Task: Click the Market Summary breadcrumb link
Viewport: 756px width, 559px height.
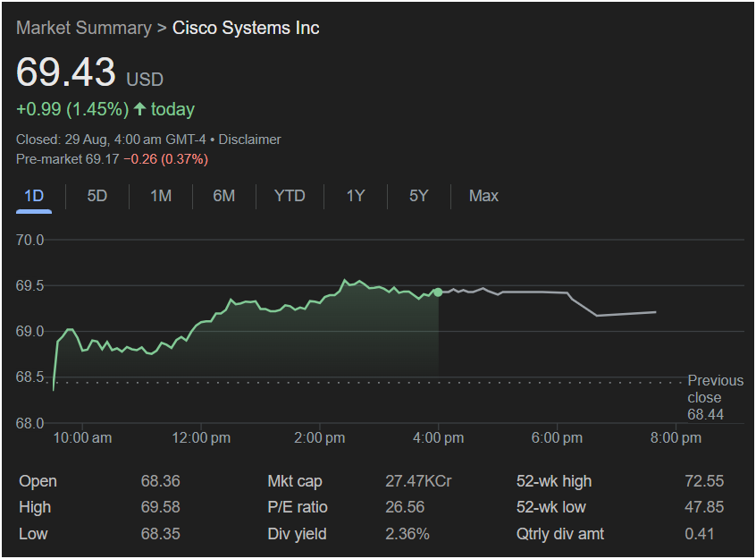Action: pos(84,28)
